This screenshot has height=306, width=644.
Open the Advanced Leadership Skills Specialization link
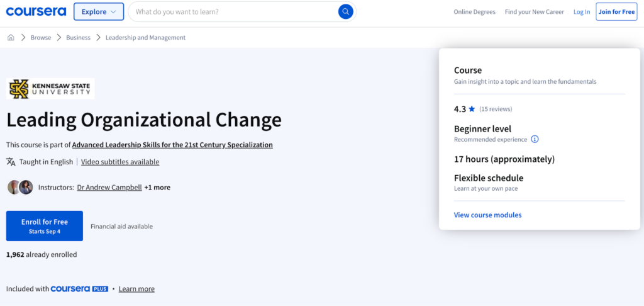(172, 145)
